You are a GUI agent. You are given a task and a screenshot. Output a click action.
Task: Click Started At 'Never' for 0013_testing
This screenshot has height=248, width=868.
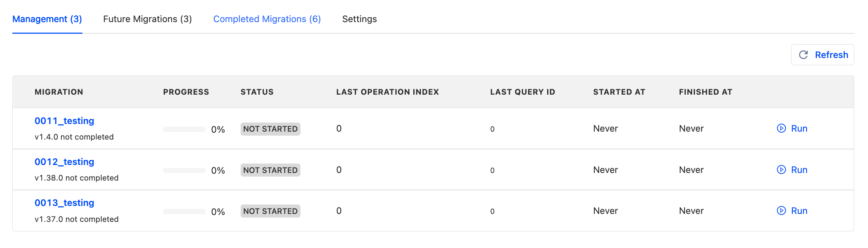point(605,211)
